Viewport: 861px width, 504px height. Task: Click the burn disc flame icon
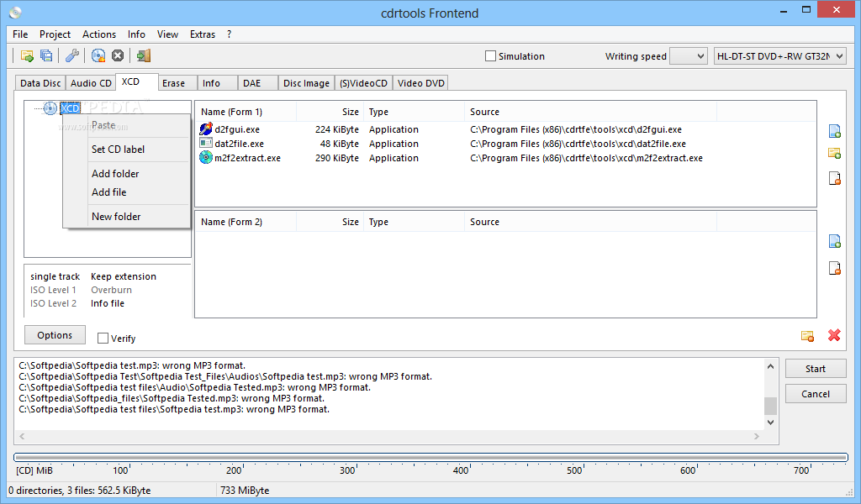tap(98, 55)
